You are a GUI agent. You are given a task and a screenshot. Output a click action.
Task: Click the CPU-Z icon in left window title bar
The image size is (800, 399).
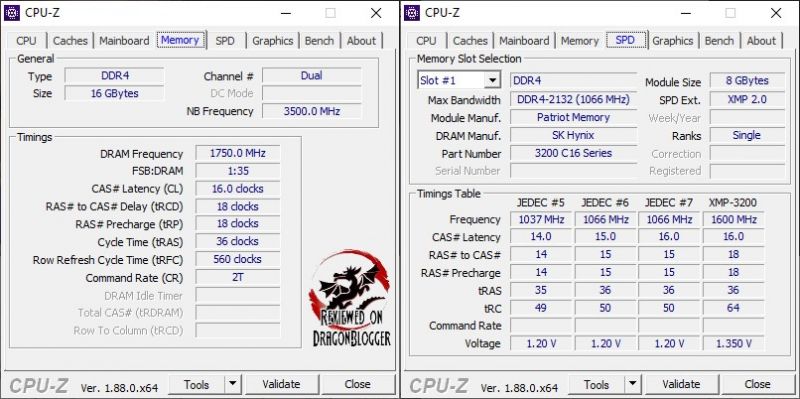point(12,13)
